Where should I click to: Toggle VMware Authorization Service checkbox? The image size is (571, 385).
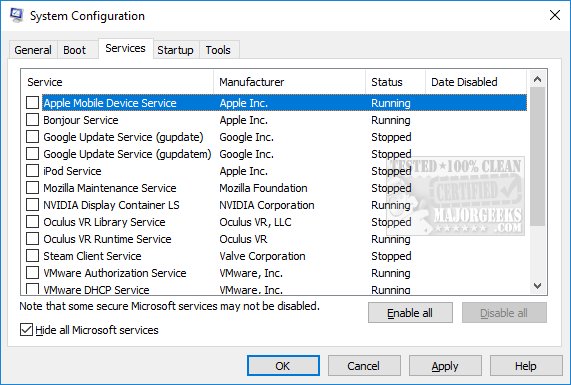32,272
